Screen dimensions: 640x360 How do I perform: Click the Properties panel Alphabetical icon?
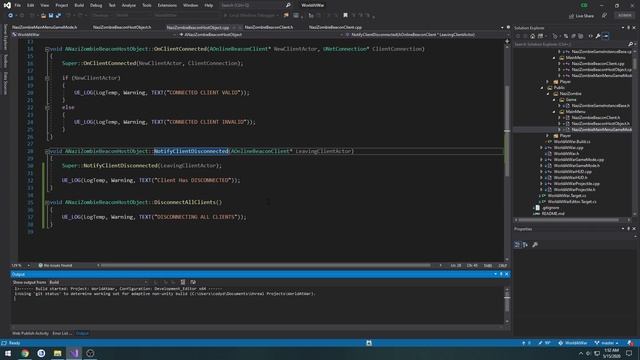525,244
